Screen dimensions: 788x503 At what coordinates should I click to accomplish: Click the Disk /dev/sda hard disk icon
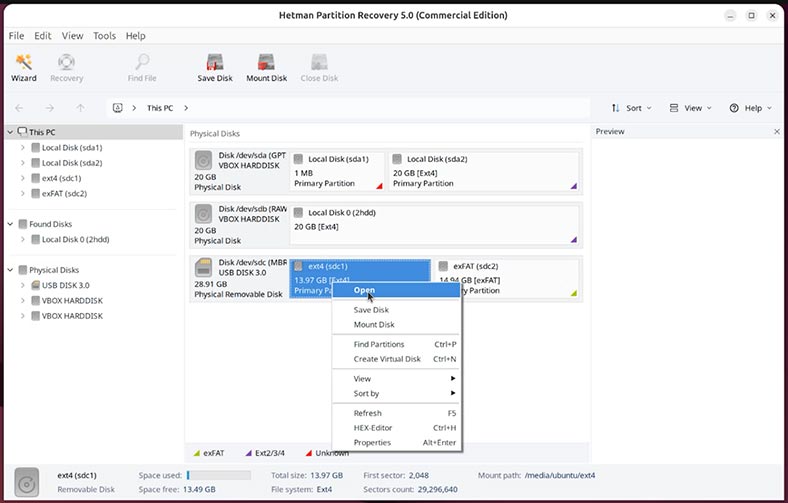204,161
